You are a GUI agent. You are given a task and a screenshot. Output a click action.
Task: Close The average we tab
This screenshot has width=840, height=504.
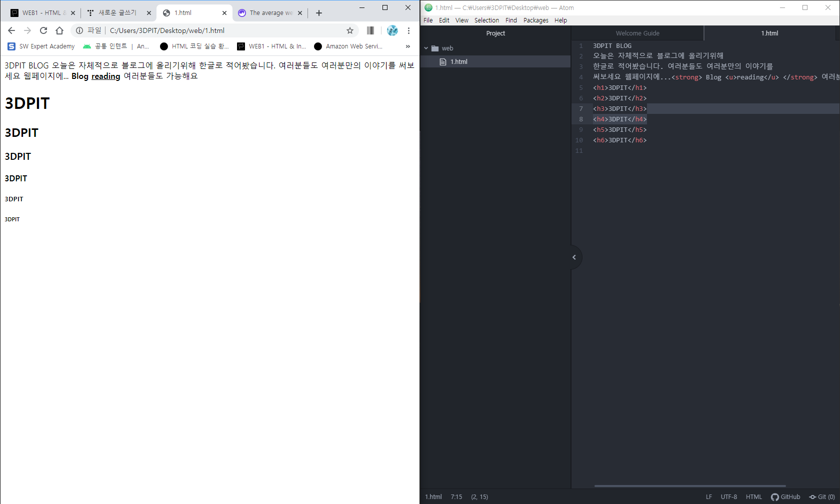(300, 13)
